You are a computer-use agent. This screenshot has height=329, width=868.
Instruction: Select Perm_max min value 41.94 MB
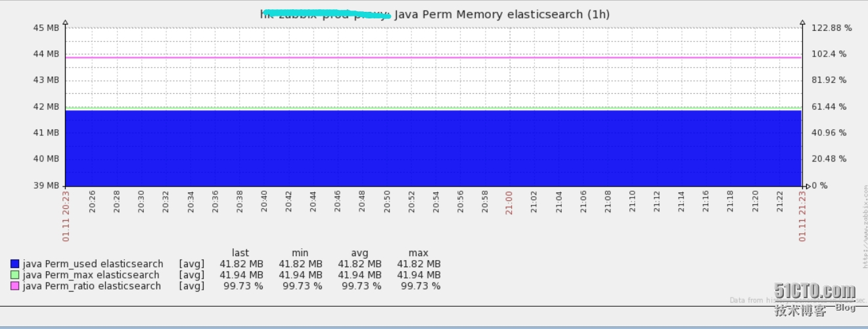pos(300,275)
